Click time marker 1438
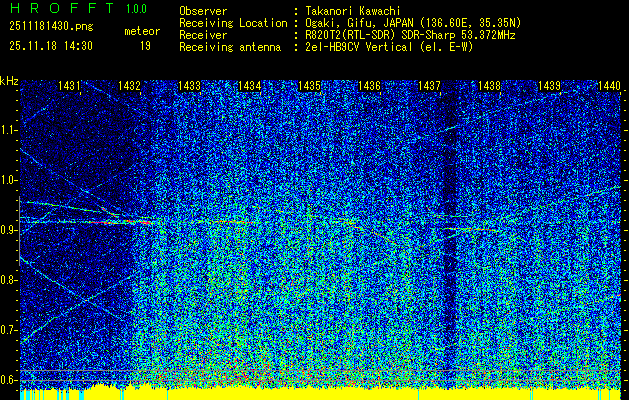The width and height of the screenshot is (629, 400). pyautogui.click(x=489, y=86)
